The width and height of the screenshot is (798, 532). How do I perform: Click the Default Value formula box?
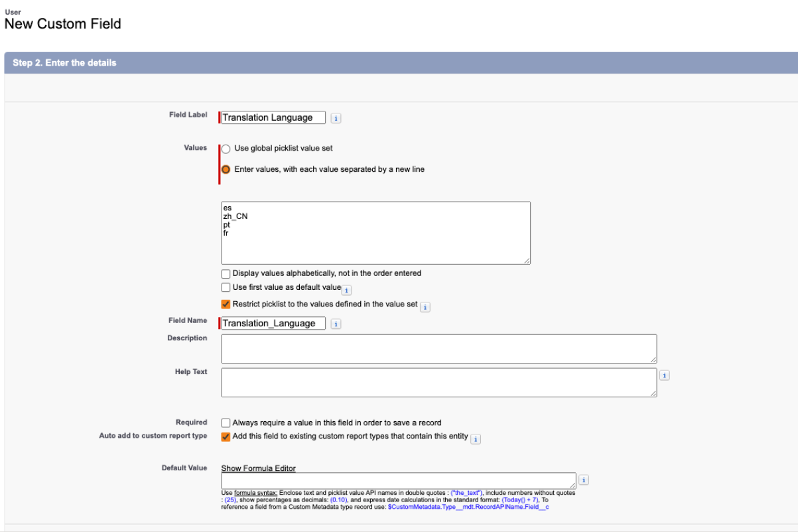[x=399, y=481]
